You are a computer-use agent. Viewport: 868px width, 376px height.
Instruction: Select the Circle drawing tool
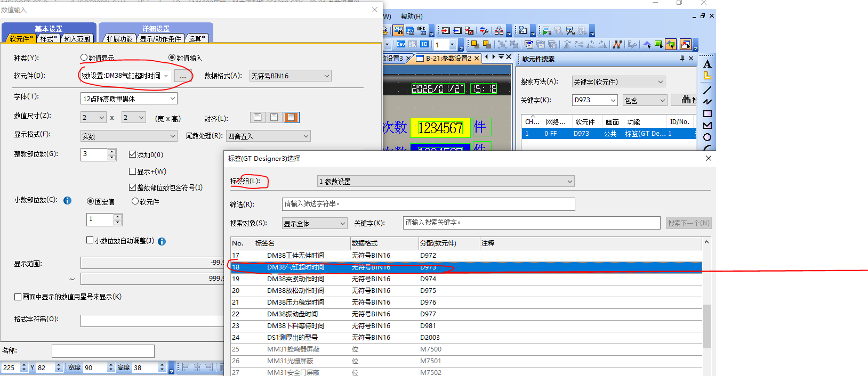(x=707, y=137)
